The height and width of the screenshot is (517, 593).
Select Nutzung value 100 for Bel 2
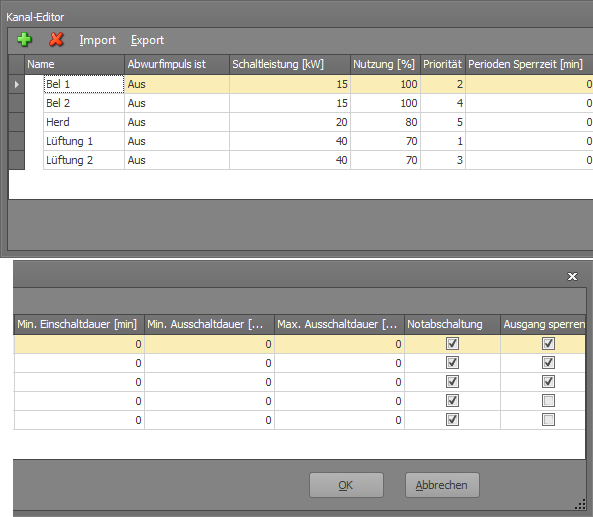click(385, 103)
